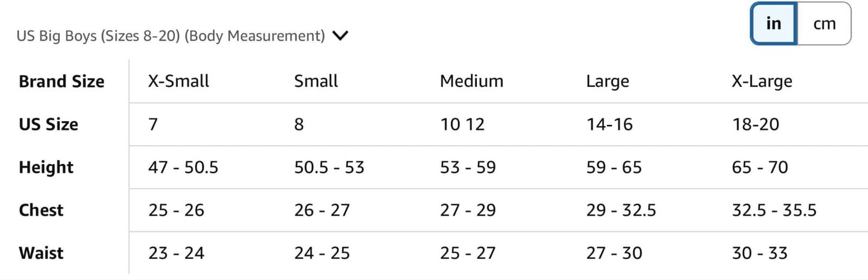The image size is (868, 280).
Task: Select the Waist row label
Action: point(41,253)
